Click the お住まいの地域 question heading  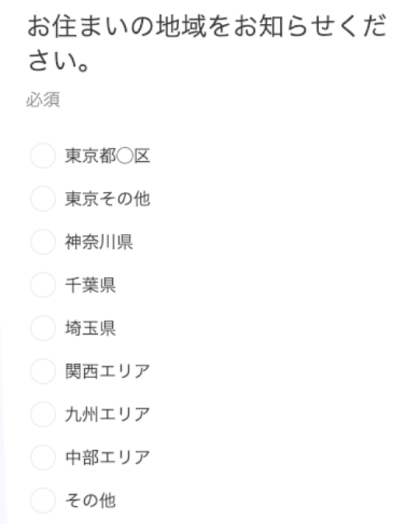coord(207,44)
